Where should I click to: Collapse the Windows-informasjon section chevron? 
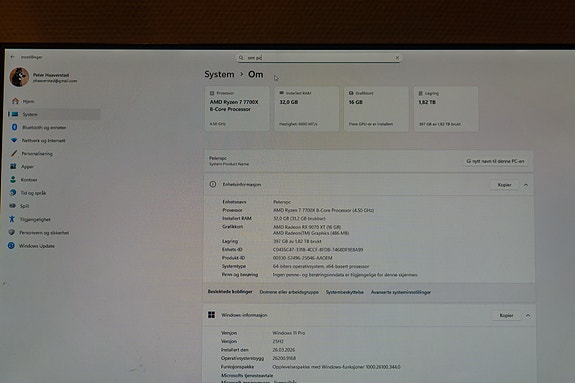pyautogui.click(x=528, y=315)
